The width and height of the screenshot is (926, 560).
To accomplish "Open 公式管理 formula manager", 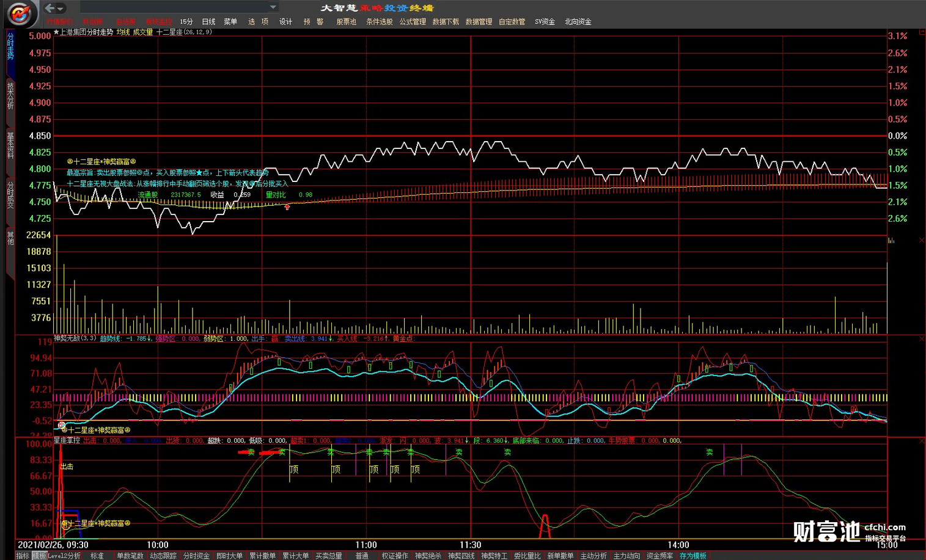I will click(x=413, y=21).
